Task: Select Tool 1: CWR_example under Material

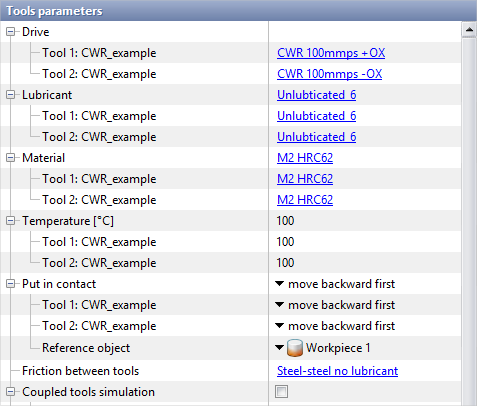Action: tap(99, 179)
